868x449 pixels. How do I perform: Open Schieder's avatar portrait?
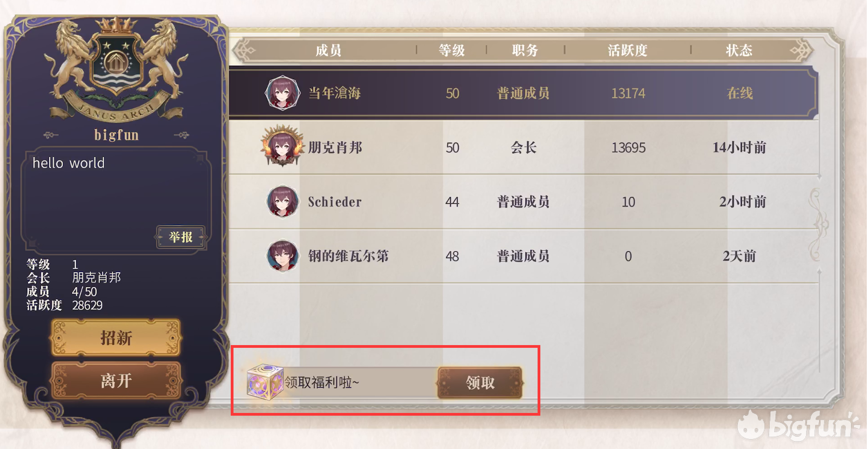pos(283,201)
